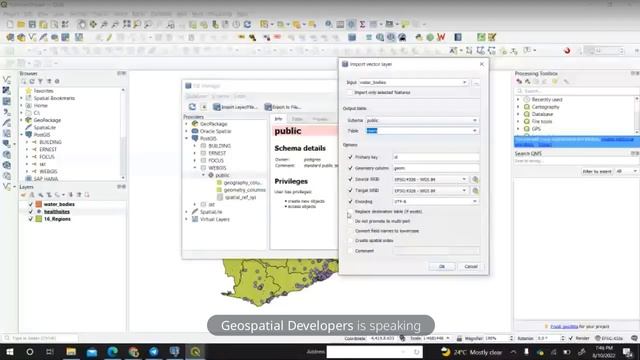Click the Pan Map hand tool

[82, 24]
